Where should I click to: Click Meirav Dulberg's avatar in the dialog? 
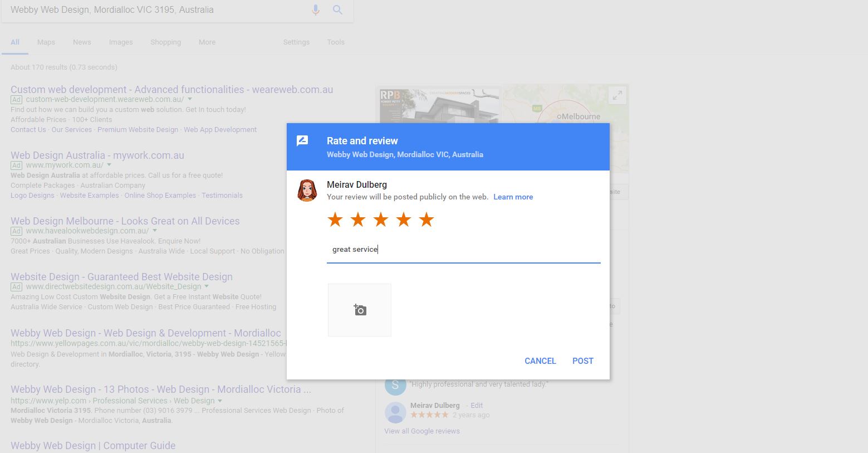tap(307, 191)
